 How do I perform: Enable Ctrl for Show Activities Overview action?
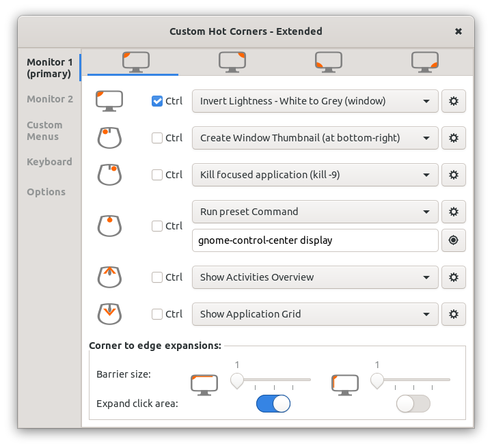click(157, 277)
